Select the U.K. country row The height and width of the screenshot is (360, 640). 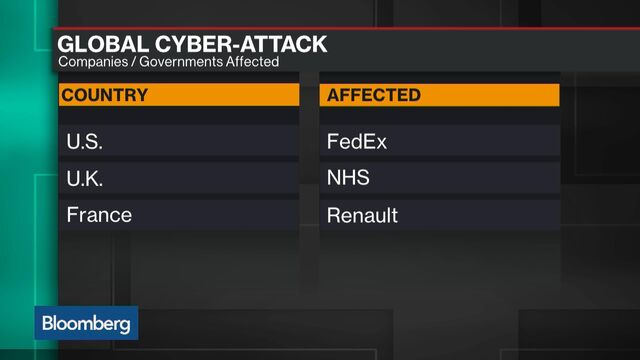179,178
